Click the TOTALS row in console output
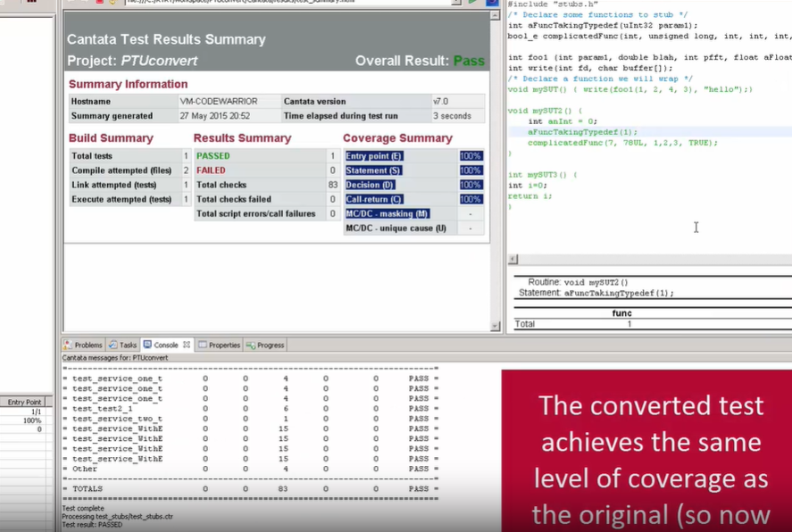792x532 pixels. point(251,489)
